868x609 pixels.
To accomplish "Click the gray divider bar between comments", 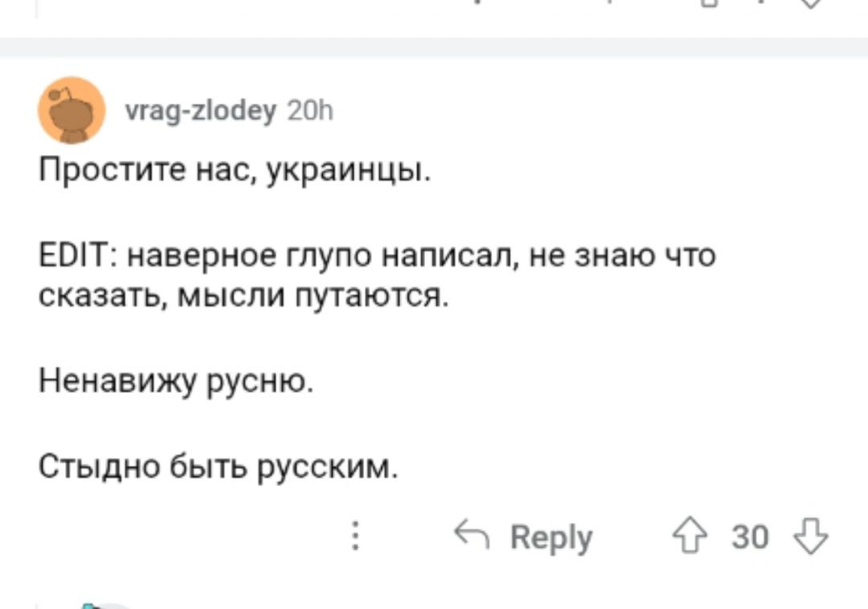I will click(x=434, y=47).
